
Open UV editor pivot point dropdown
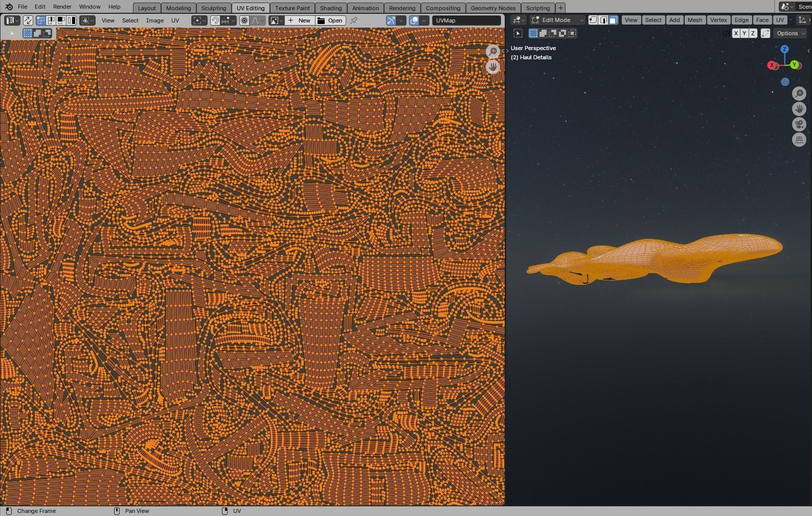click(199, 20)
